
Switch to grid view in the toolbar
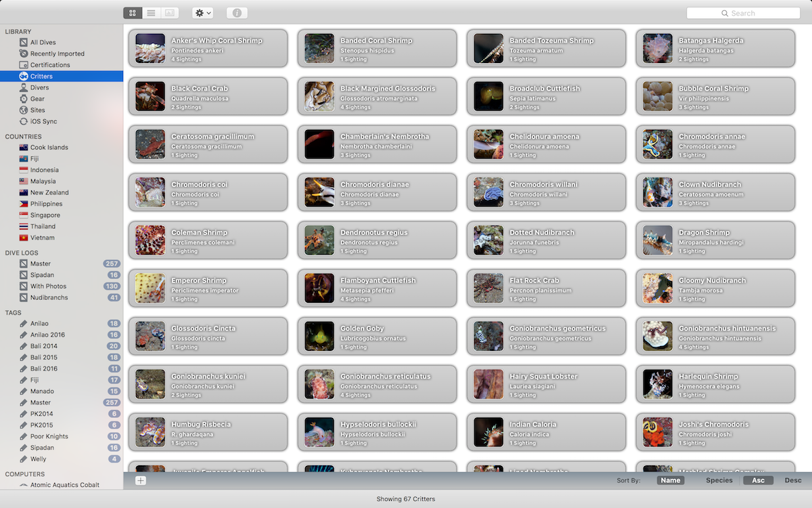pyautogui.click(x=133, y=13)
